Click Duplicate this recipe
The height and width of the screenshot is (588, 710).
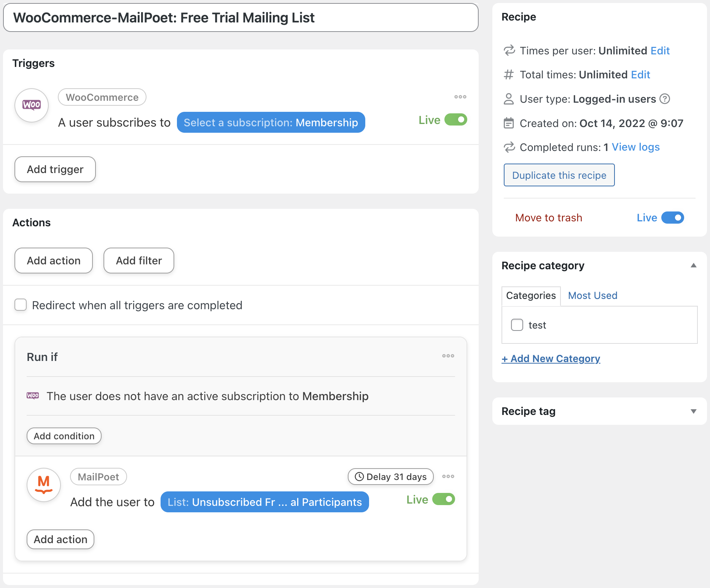(x=559, y=175)
